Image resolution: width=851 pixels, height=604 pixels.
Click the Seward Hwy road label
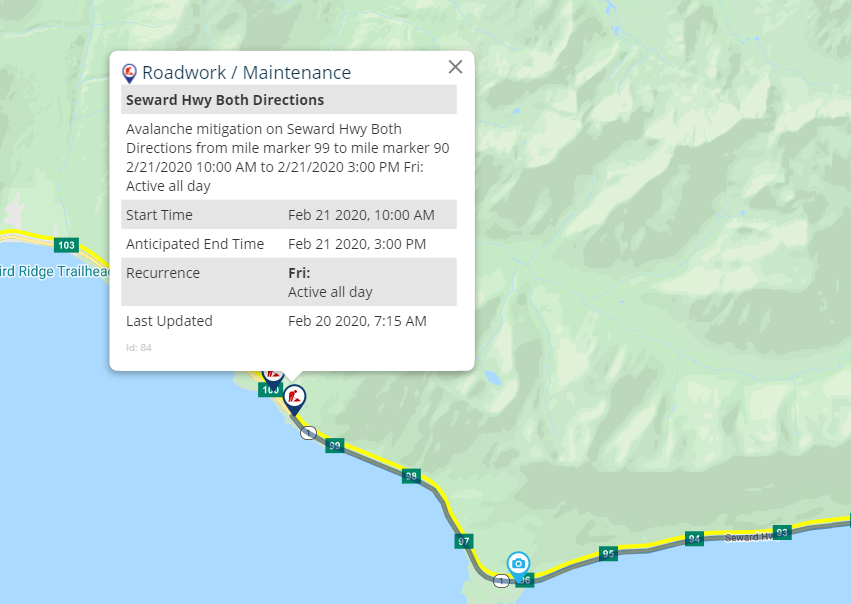click(x=749, y=537)
